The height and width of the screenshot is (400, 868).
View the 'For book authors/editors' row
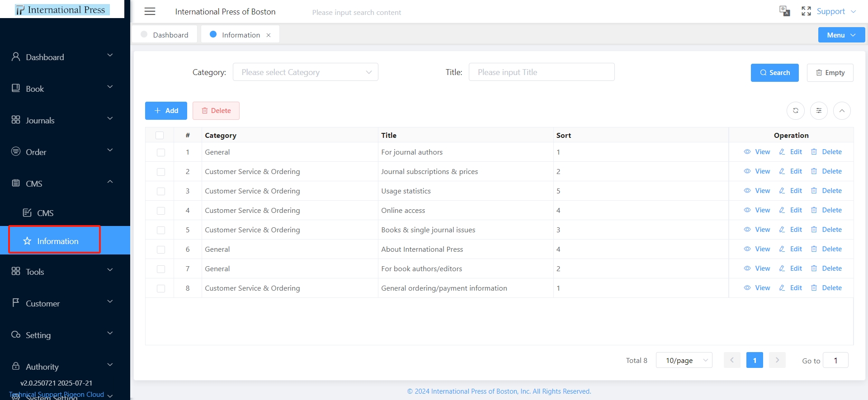[x=757, y=268]
